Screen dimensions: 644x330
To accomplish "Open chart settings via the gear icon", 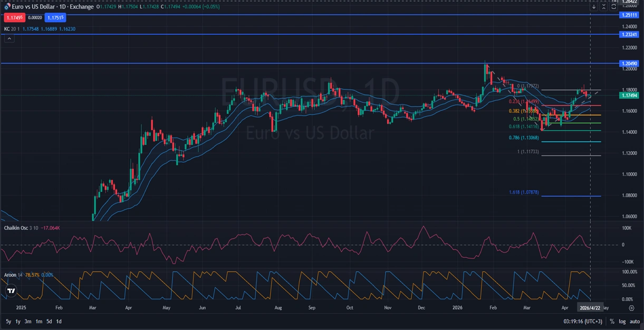I will pos(631,308).
